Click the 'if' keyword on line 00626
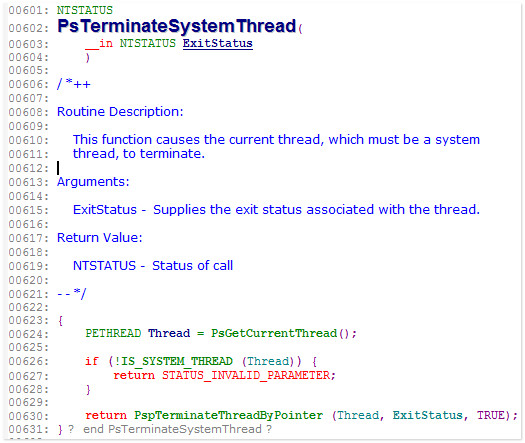Image resolution: width=525 pixels, height=443 pixels. pyautogui.click(x=92, y=361)
